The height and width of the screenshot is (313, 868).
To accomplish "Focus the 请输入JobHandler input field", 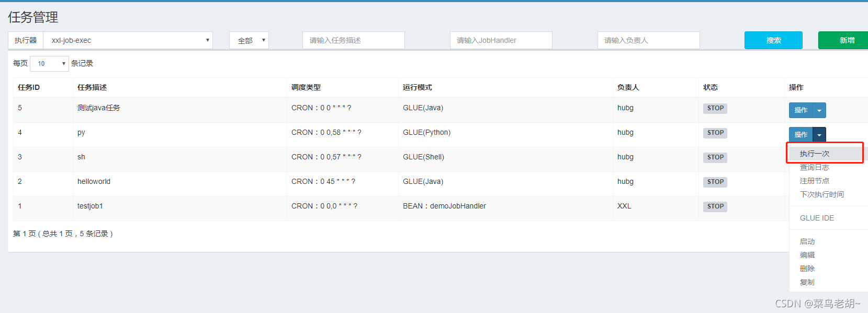I will [x=501, y=40].
